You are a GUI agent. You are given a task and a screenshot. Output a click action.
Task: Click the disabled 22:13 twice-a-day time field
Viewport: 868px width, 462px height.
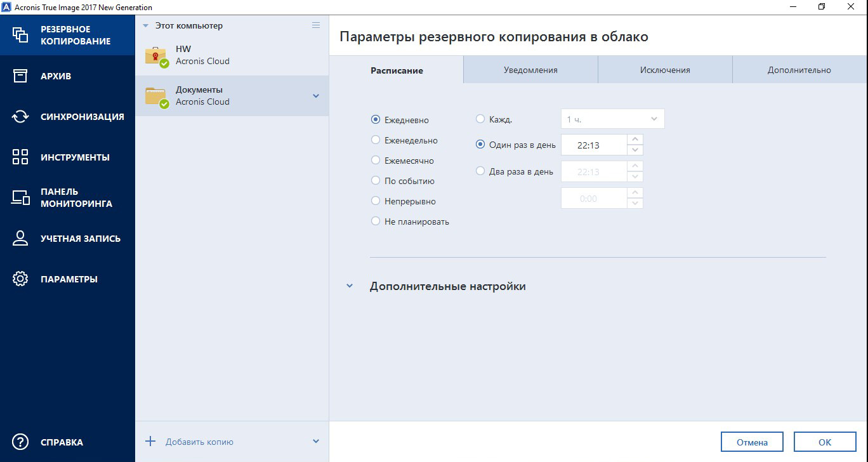[595, 172]
